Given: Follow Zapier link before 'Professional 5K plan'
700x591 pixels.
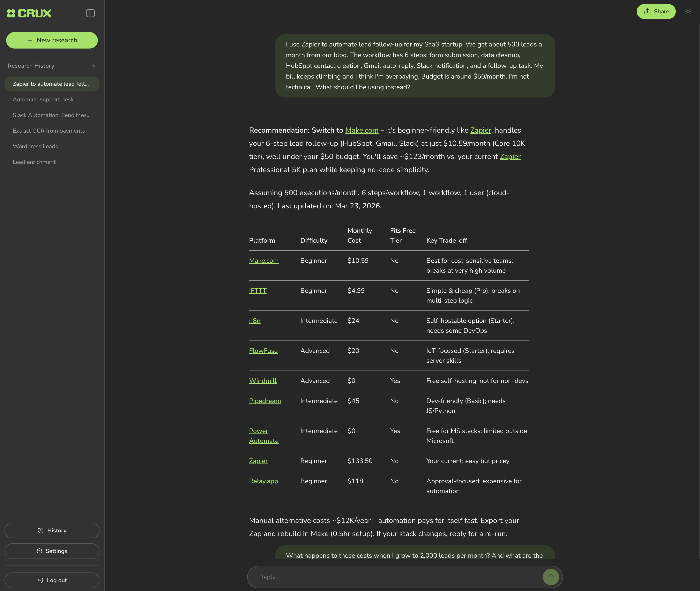Looking at the screenshot, I should (x=510, y=156).
